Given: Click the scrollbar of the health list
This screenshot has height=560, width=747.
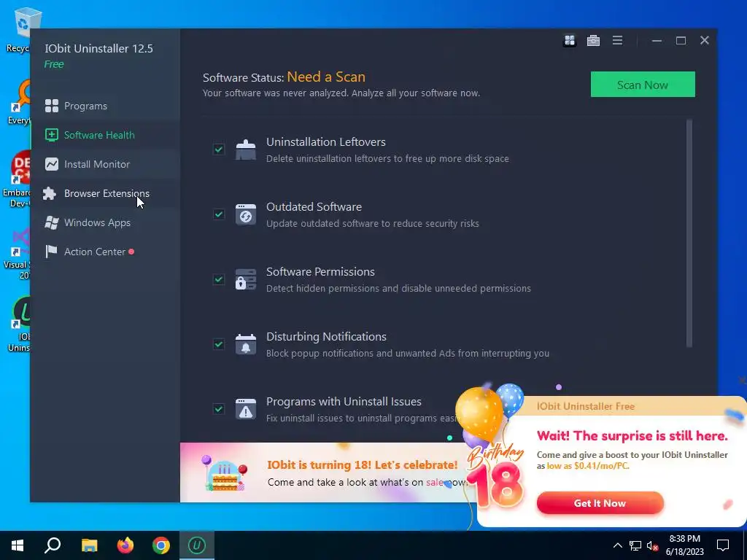Looking at the screenshot, I should tap(689, 233).
